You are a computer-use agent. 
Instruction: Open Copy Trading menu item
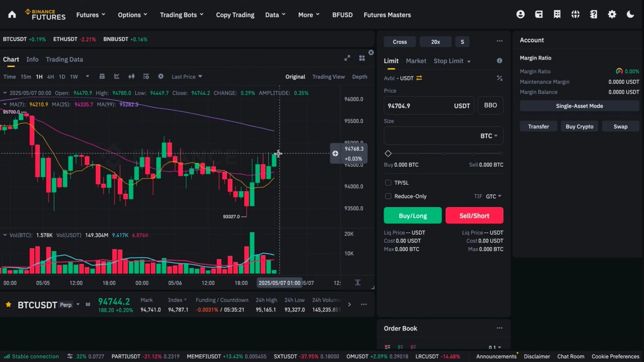pyautogui.click(x=235, y=15)
